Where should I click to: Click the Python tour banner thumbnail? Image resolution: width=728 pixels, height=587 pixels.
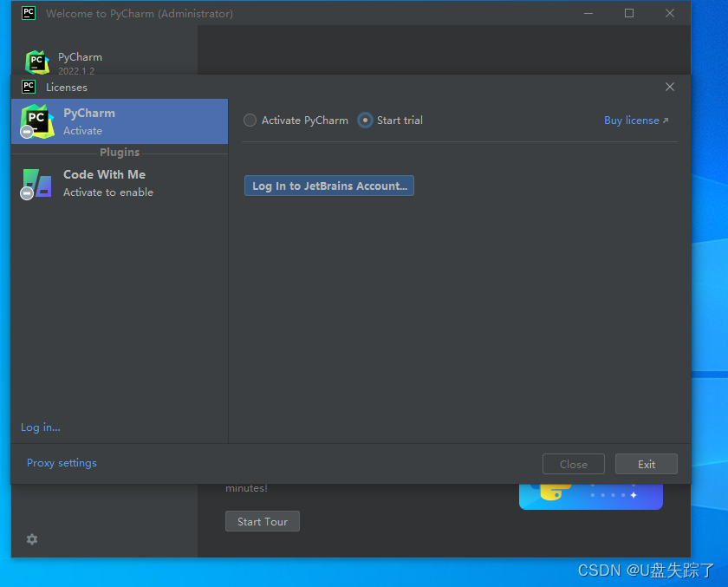click(590, 497)
